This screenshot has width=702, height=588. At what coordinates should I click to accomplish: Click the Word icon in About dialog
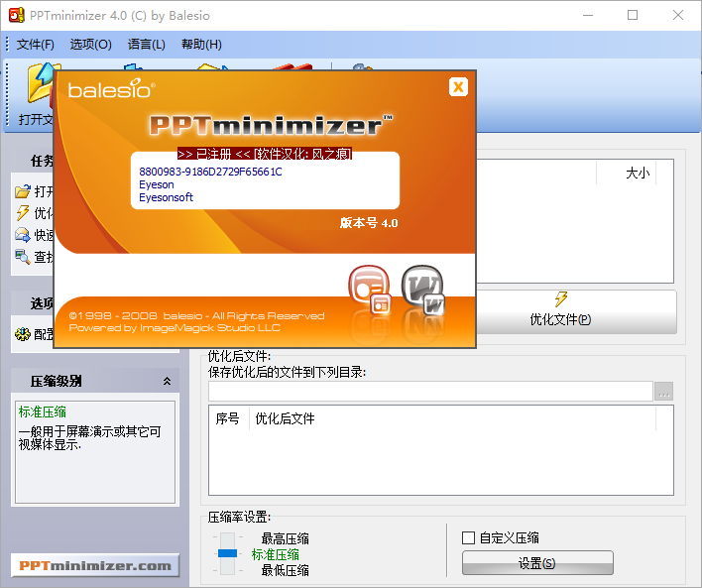coord(422,290)
